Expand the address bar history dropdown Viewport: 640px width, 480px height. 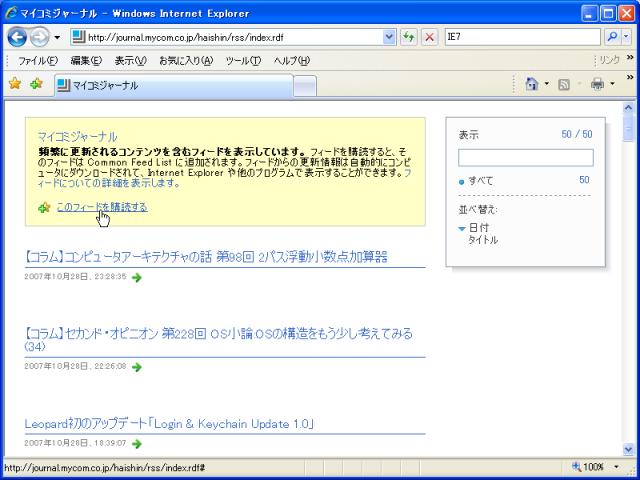[389, 37]
